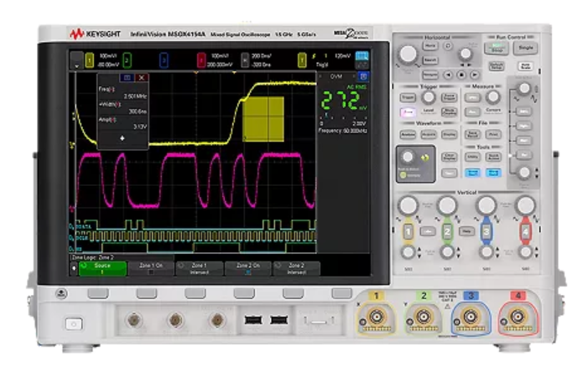Click the blue icon beside DVM title
This screenshot has height=377, width=588.
point(362,77)
